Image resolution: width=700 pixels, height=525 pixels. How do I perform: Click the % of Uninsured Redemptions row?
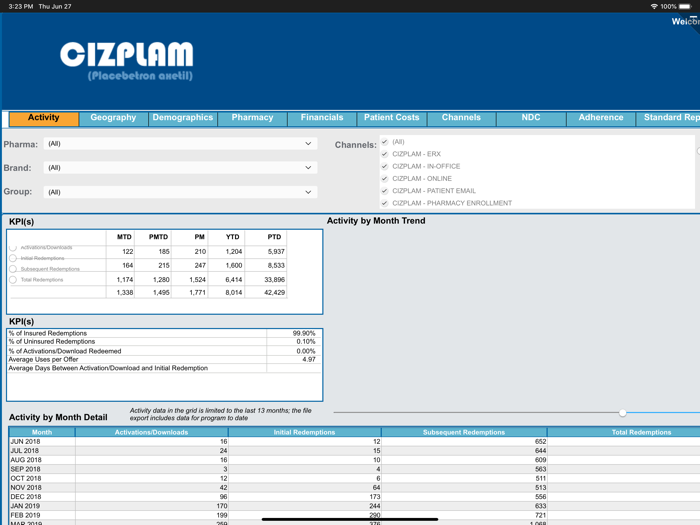click(164, 342)
